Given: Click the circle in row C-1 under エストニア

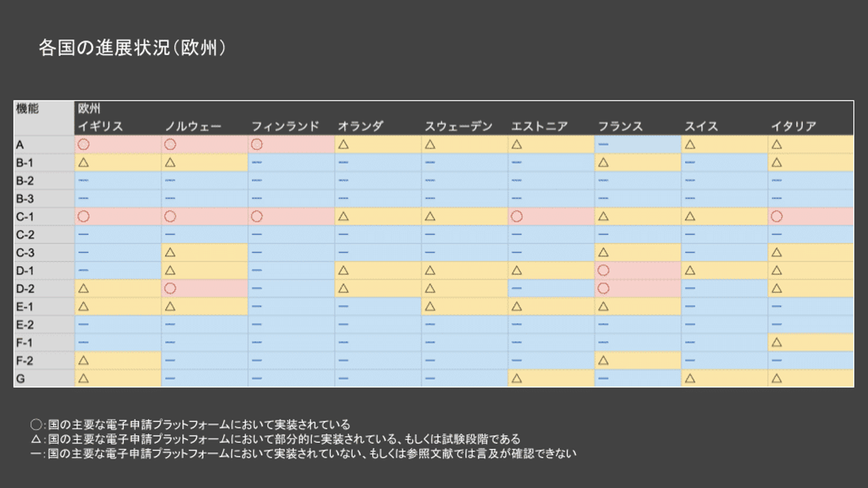Looking at the screenshot, I should (517, 216).
